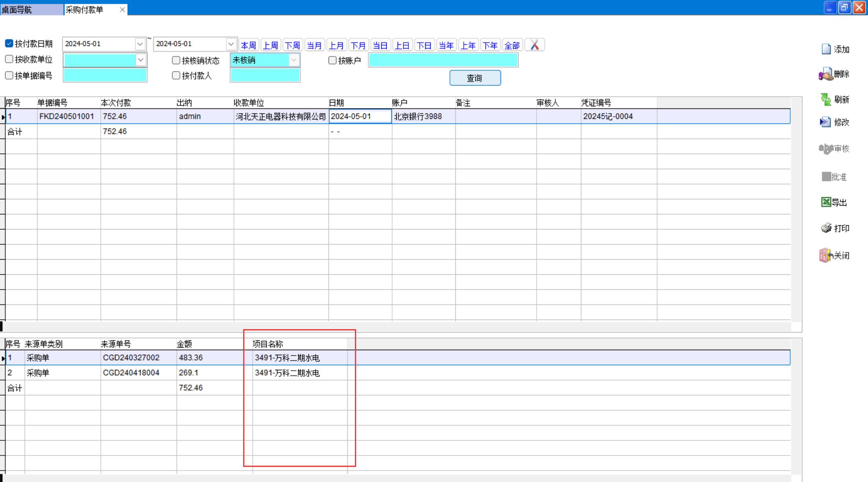868x482 pixels.
Task: Click the 打印 (print) icon
Action: pyautogui.click(x=826, y=228)
